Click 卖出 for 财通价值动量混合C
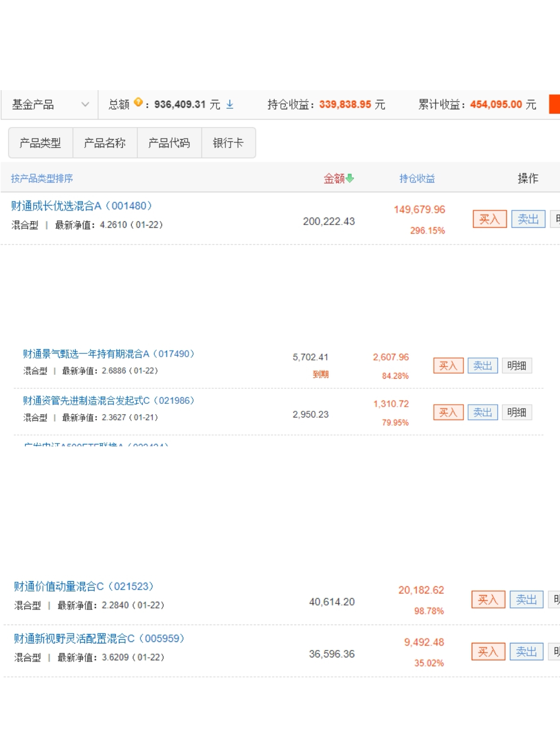Viewport: 560px width, 747px height. pyautogui.click(x=527, y=599)
